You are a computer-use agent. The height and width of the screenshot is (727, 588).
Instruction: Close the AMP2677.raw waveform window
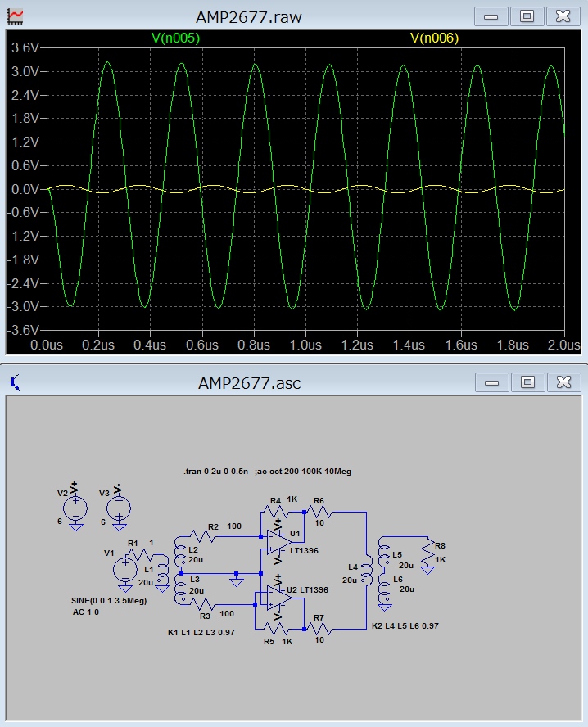tap(563, 16)
